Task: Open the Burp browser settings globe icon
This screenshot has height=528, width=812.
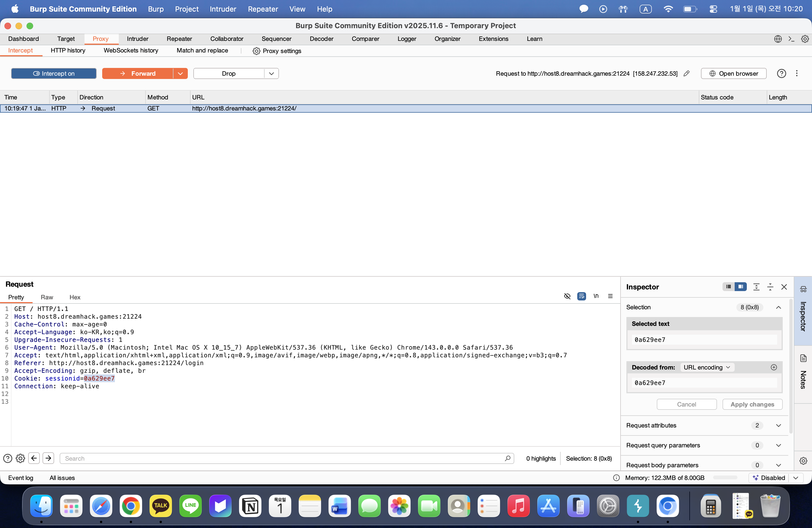Action: pyautogui.click(x=777, y=39)
